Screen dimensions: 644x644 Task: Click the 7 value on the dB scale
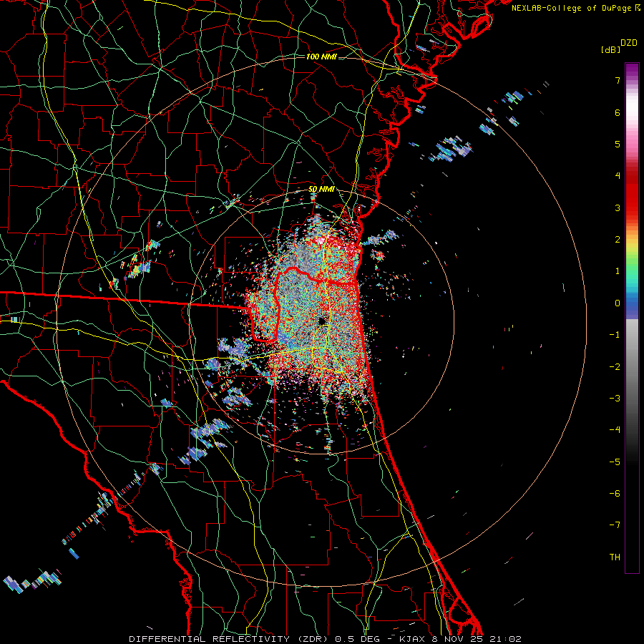(x=618, y=80)
